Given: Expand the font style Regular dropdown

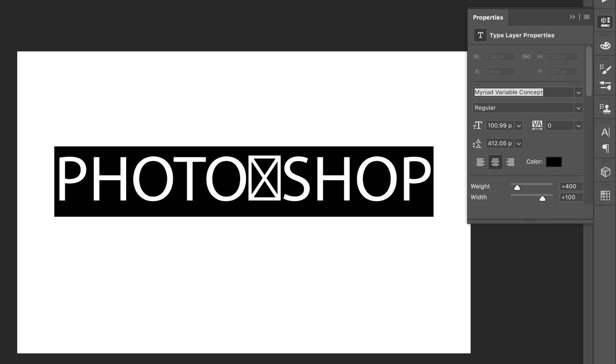Looking at the screenshot, I should (x=578, y=108).
